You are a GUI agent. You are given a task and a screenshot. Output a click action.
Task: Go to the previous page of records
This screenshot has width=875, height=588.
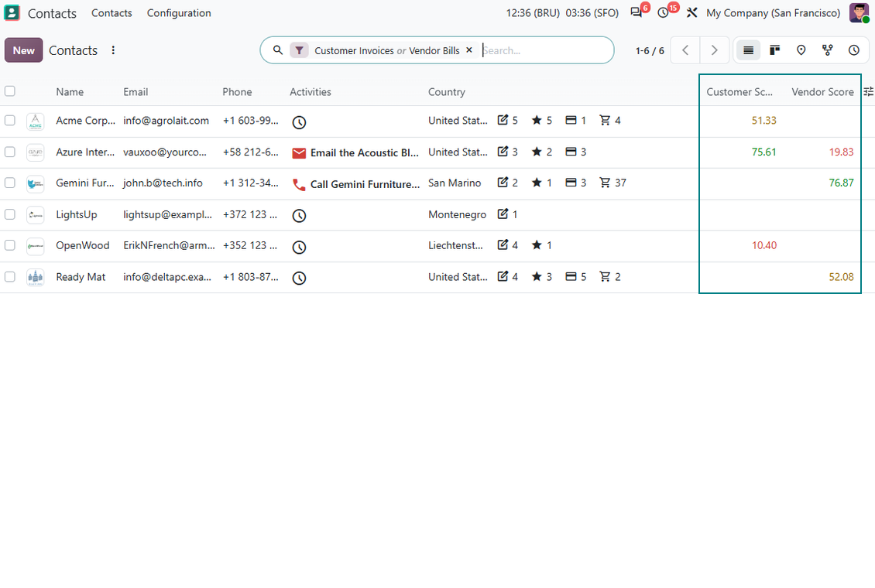point(685,50)
